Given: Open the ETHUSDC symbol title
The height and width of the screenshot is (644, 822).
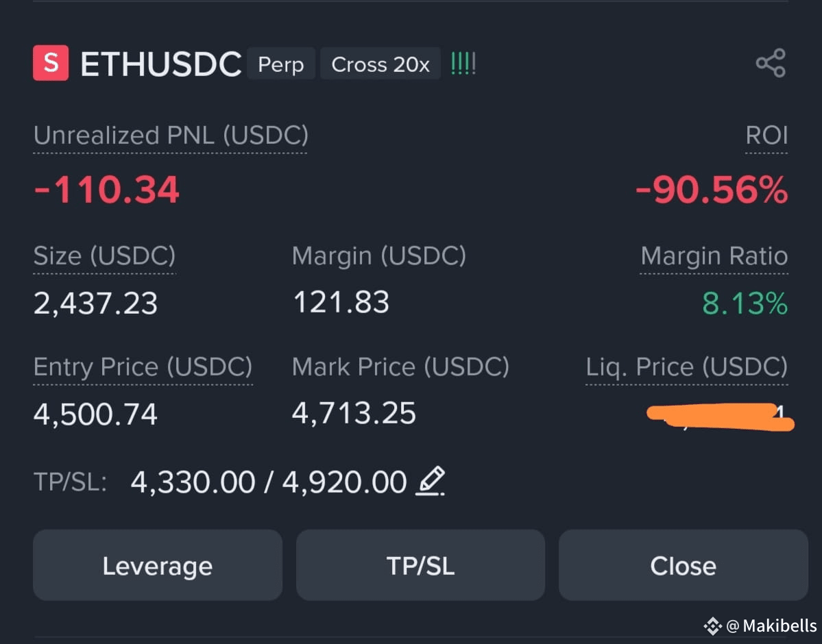Looking at the screenshot, I should tap(161, 64).
